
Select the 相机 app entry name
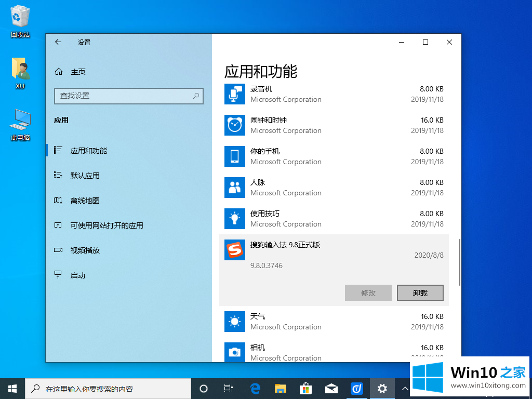[x=258, y=348]
